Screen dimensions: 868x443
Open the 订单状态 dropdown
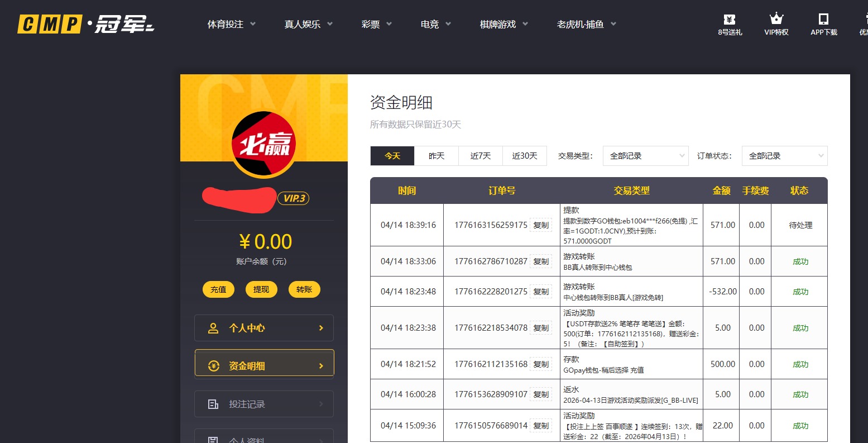coord(784,156)
